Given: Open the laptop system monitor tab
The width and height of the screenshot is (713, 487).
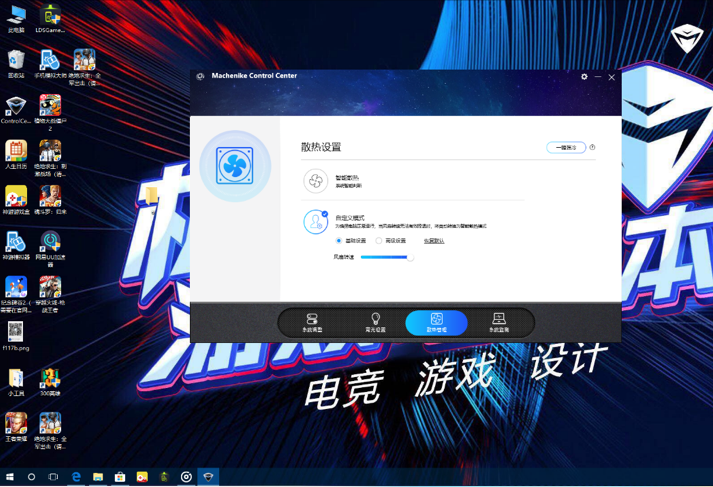Looking at the screenshot, I should pos(499,322).
